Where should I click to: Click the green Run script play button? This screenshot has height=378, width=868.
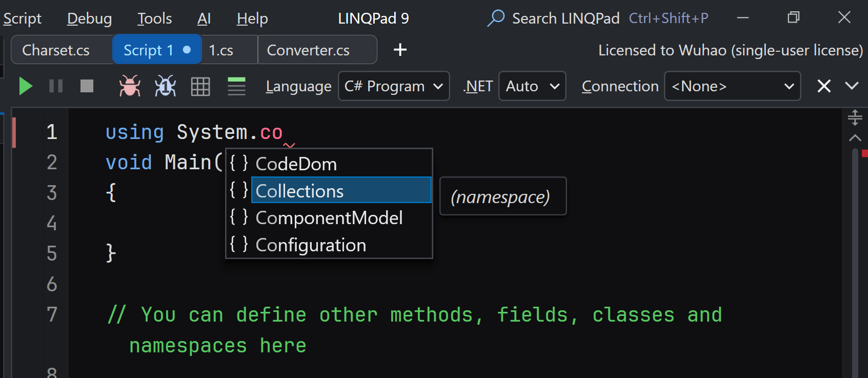click(x=25, y=86)
